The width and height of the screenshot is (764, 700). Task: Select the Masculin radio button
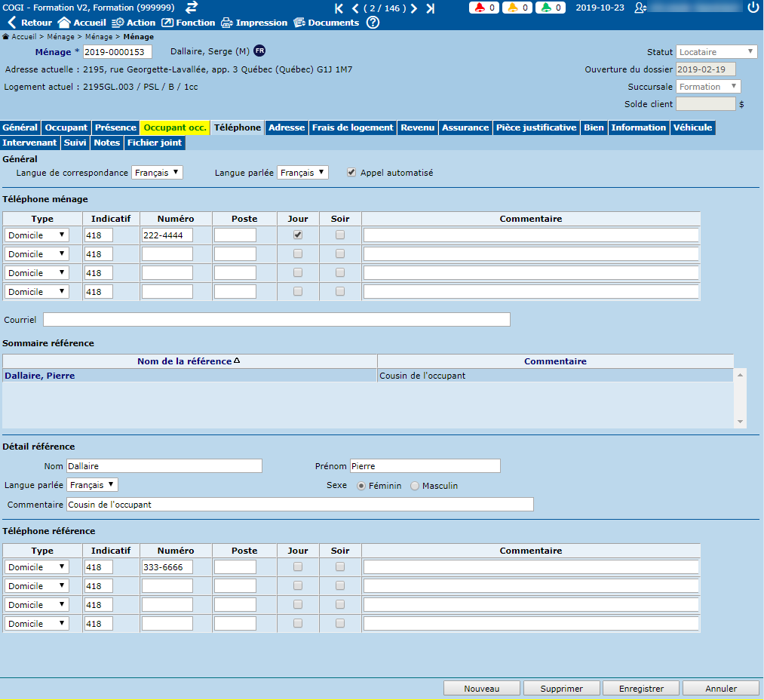click(x=415, y=486)
